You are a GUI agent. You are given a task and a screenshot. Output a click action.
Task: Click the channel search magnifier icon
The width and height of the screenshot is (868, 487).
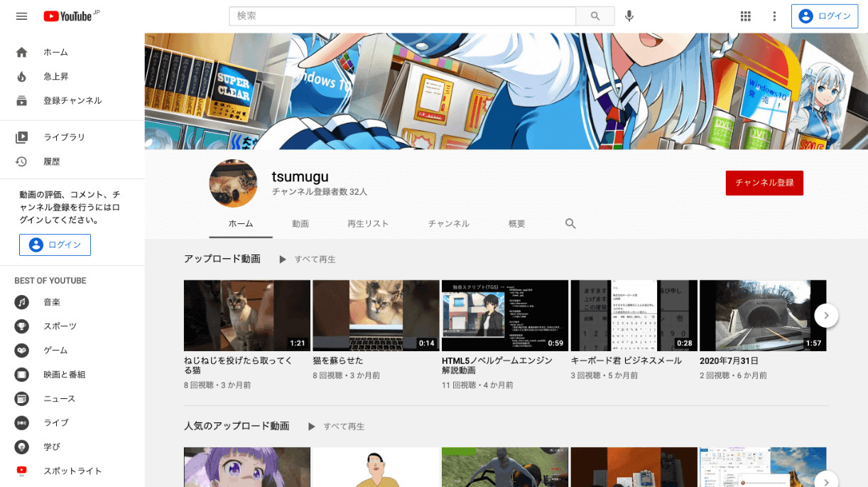570,223
